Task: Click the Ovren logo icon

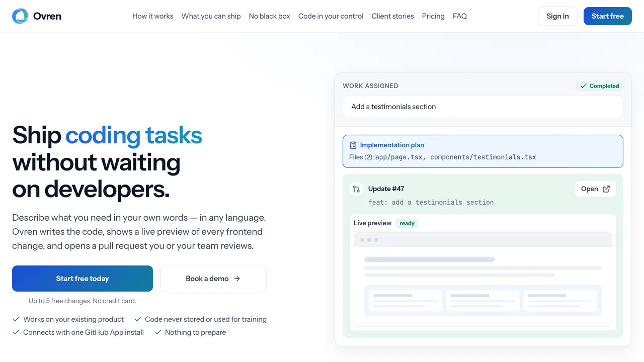Action: [20, 16]
